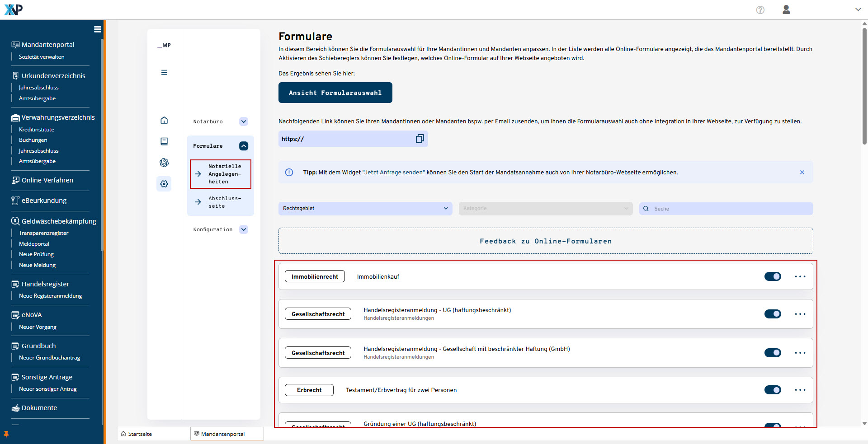Open Neue Prüfung in sidebar
Viewport: 868px width, 444px height.
pyautogui.click(x=36, y=254)
